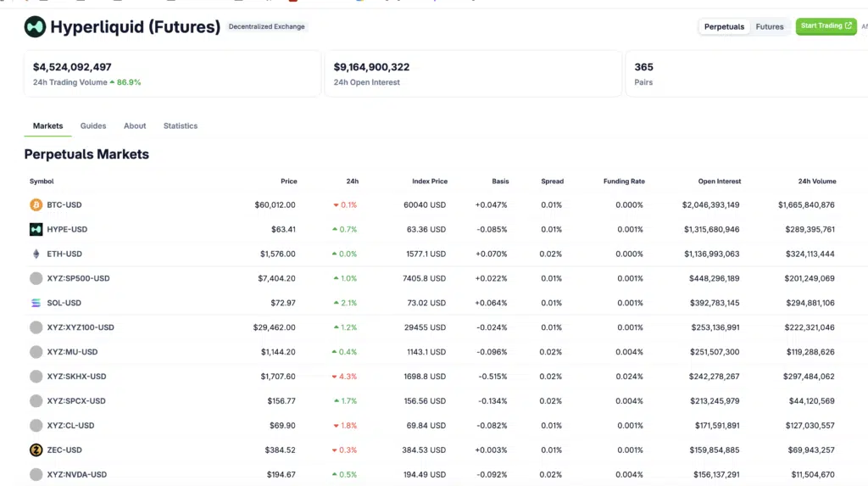Click XYZ:SPCX-USD price $156.77
The height and width of the screenshot is (486, 868).
[x=281, y=400]
